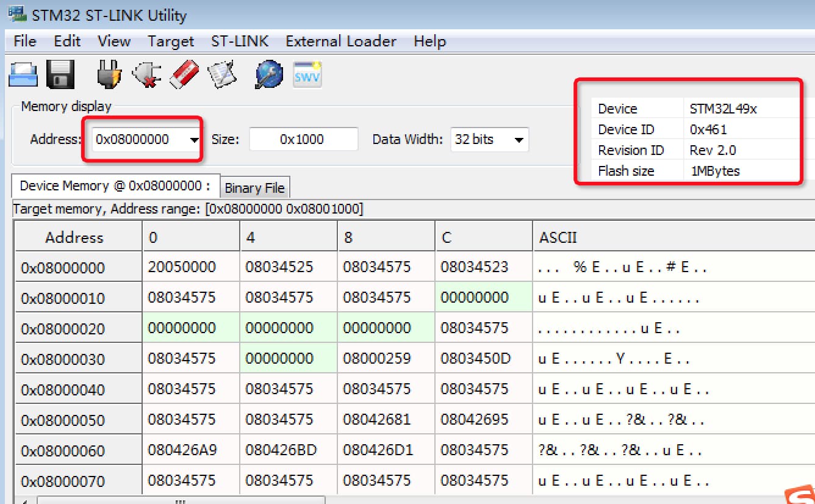Select cell 080426A9
The width and height of the screenshot is (815, 504).
[190, 450]
